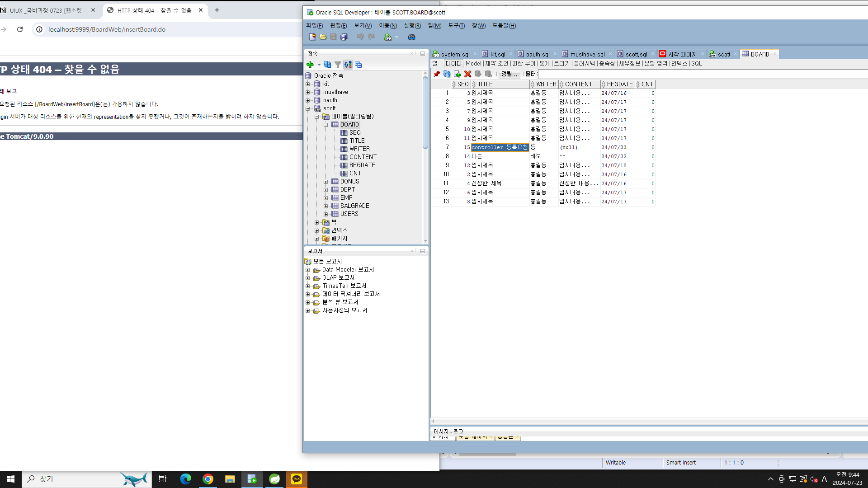Open the 제약 조건 sub-tab
The image size is (868, 488).
coord(496,64)
